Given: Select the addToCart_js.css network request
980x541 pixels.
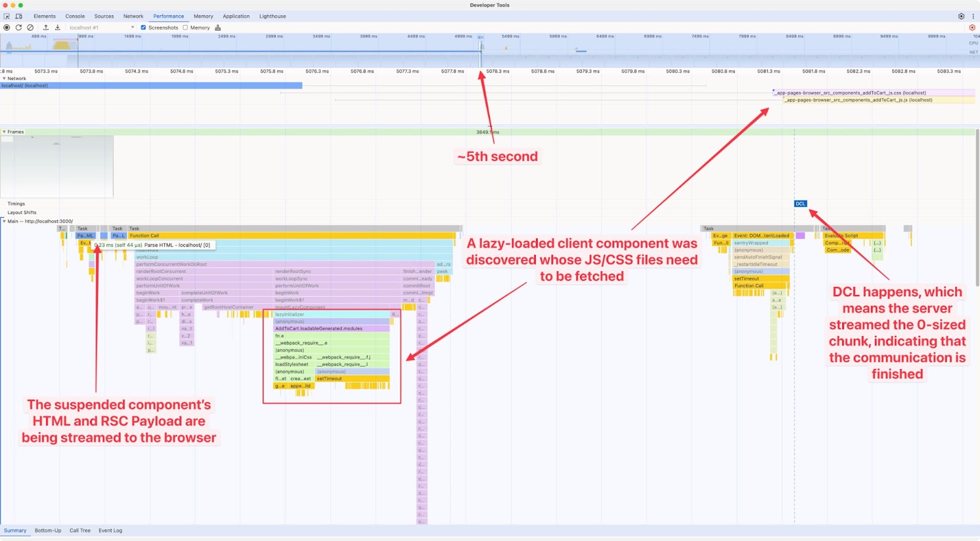Looking at the screenshot, I should click(874, 93).
